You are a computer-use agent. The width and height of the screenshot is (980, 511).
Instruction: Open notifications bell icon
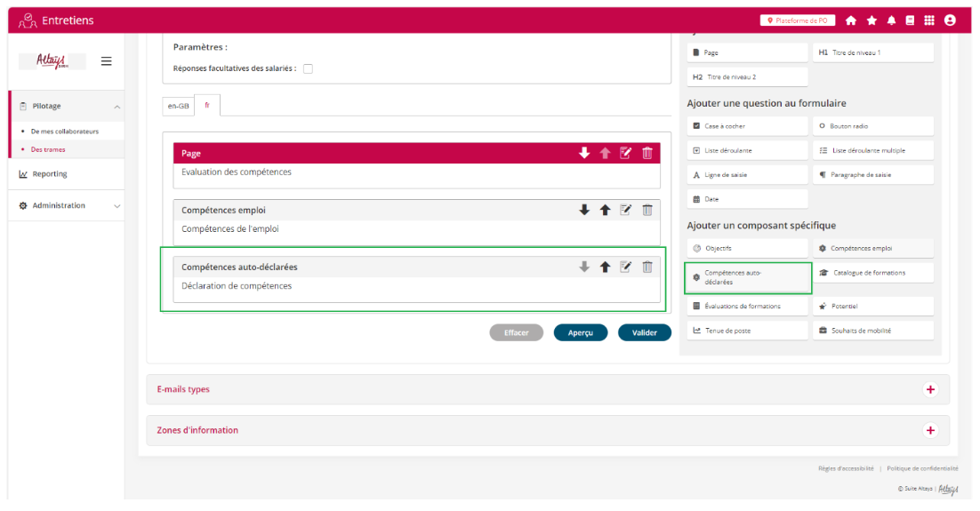click(891, 20)
